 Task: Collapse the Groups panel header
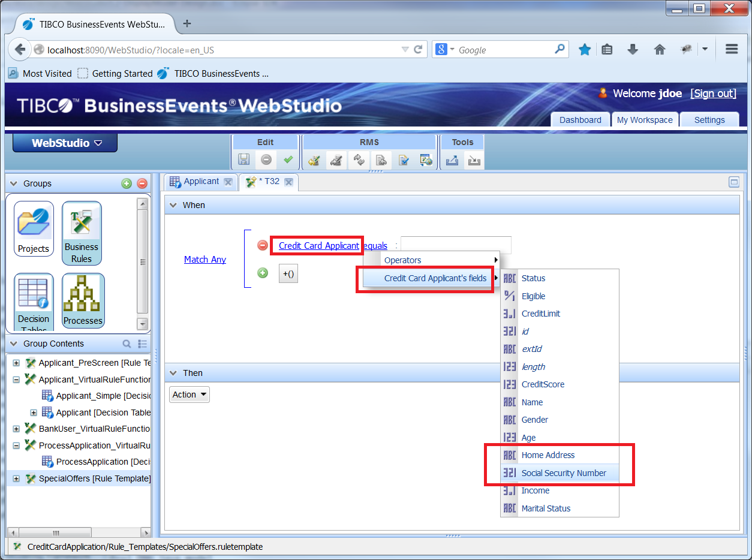tap(14, 183)
